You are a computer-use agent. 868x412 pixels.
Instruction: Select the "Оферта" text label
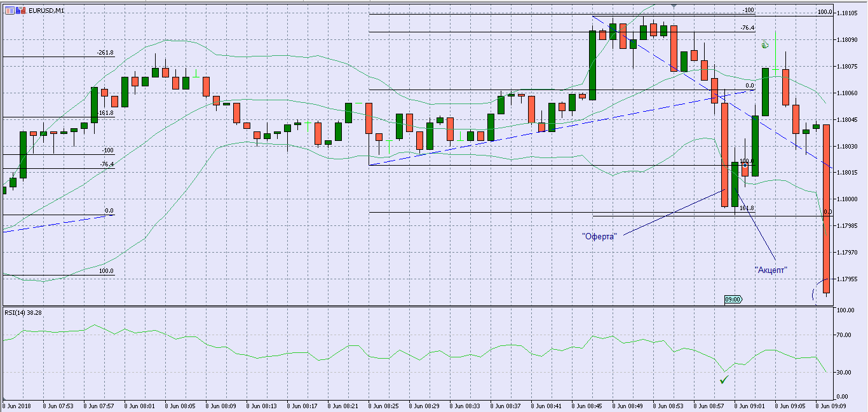click(x=599, y=236)
